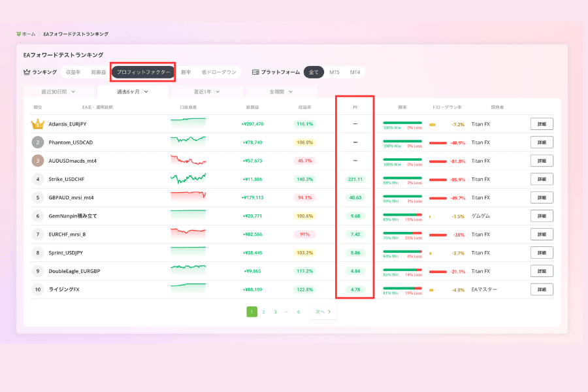The width and height of the screenshot is (588, 392).
Task: Go to next page with 次へ
Action: pyautogui.click(x=323, y=312)
